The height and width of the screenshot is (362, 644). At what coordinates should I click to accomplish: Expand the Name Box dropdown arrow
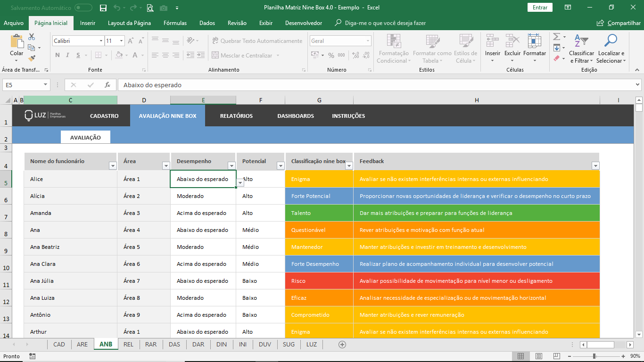coord(46,85)
